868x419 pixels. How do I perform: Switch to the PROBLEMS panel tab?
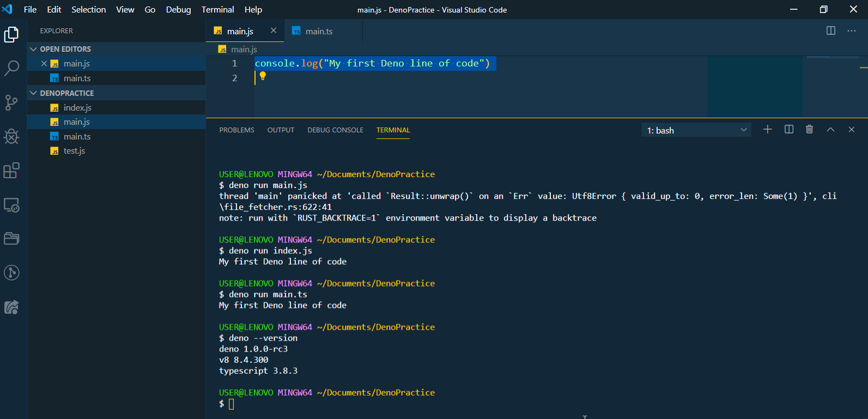(x=236, y=130)
